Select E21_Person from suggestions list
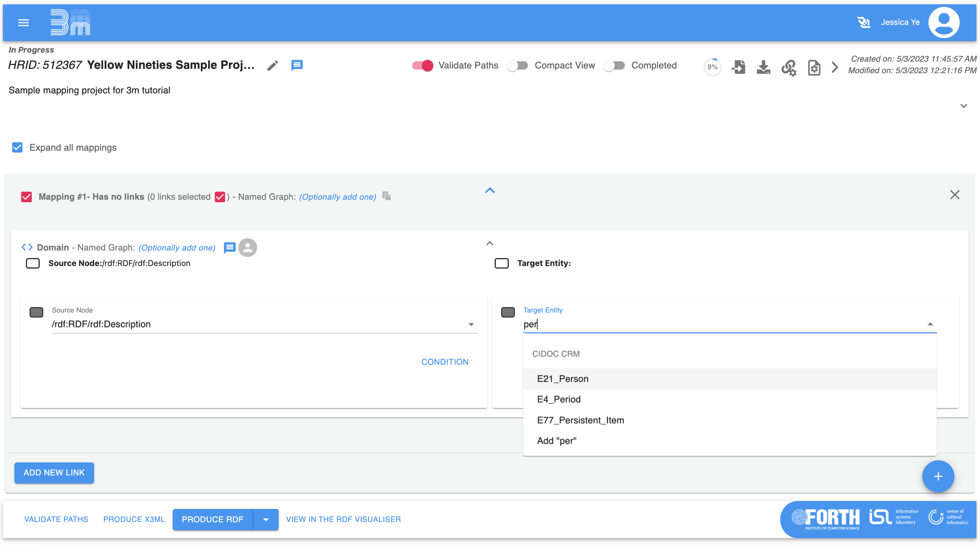This screenshot has height=545, width=980. (563, 379)
